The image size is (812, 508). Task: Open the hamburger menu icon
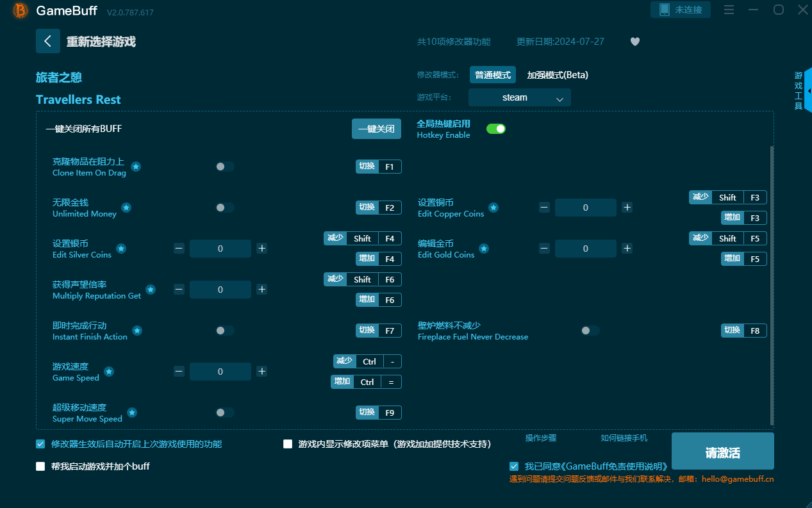coord(729,10)
